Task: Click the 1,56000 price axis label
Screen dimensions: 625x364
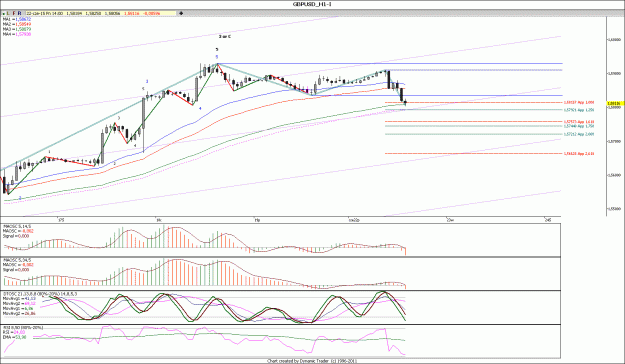Action: pos(614,175)
